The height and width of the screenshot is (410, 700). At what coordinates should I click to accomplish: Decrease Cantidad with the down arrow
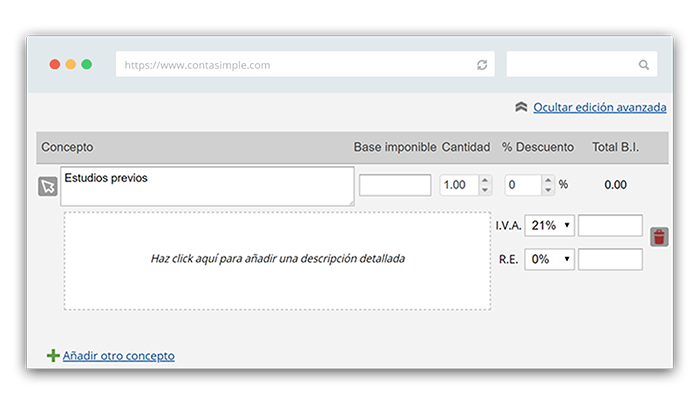pyautogui.click(x=485, y=190)
